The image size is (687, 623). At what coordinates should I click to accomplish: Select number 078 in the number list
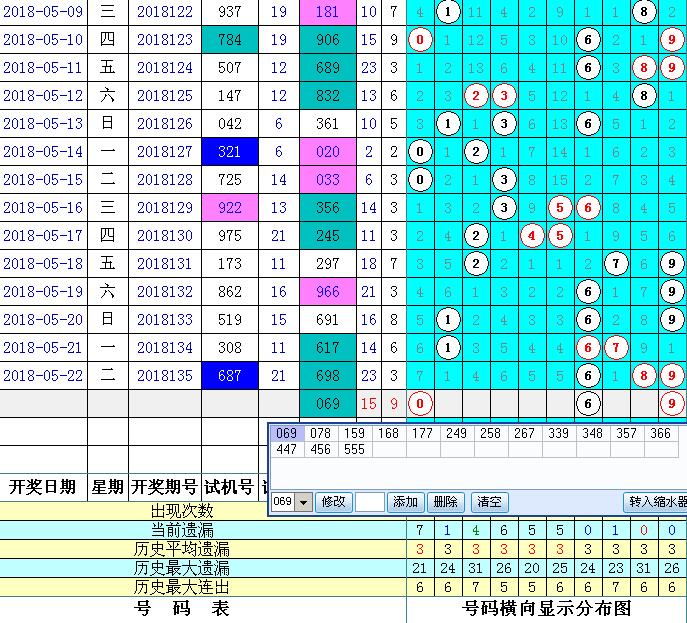coord(320,433)
